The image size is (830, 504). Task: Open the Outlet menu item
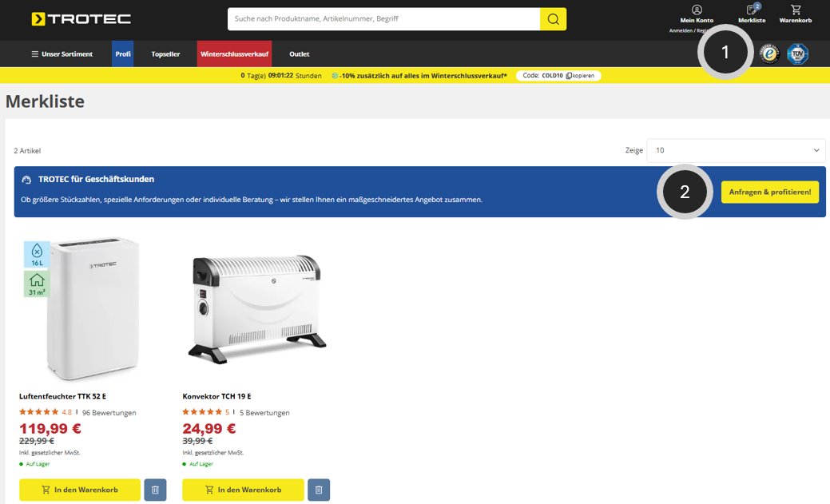tap(299, 54)
